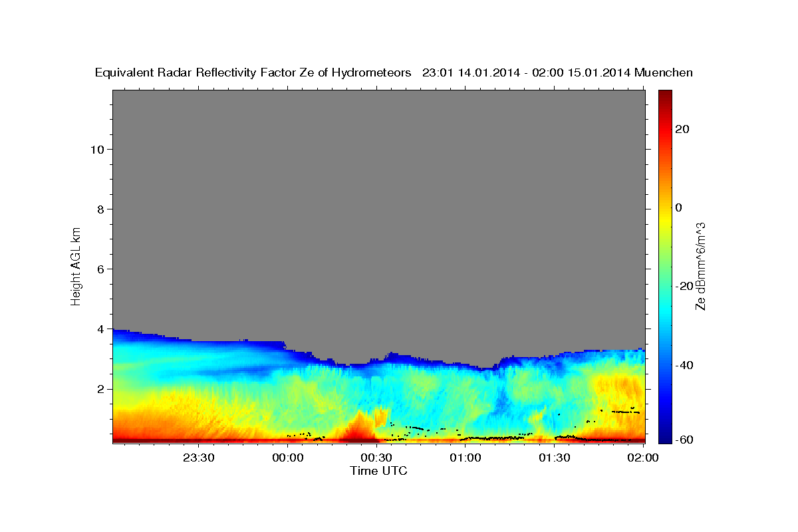Click the yellow region of the colorbar

[665, 219]
